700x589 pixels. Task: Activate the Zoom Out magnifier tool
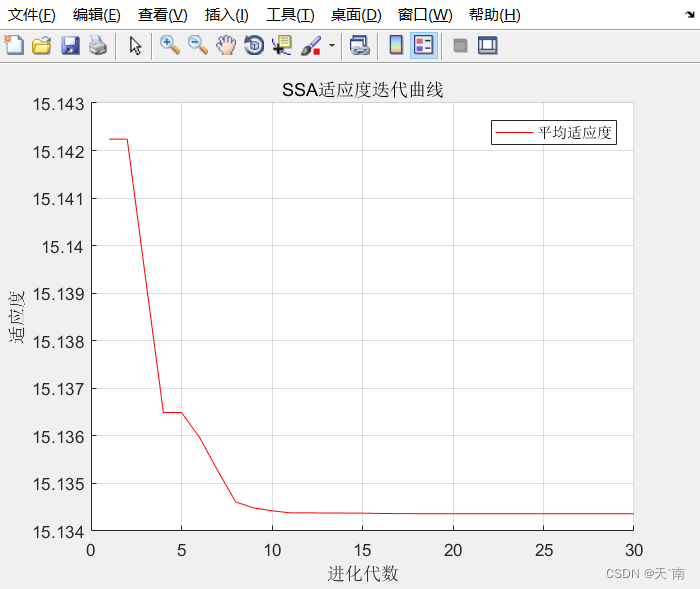[x=198, y=45]
